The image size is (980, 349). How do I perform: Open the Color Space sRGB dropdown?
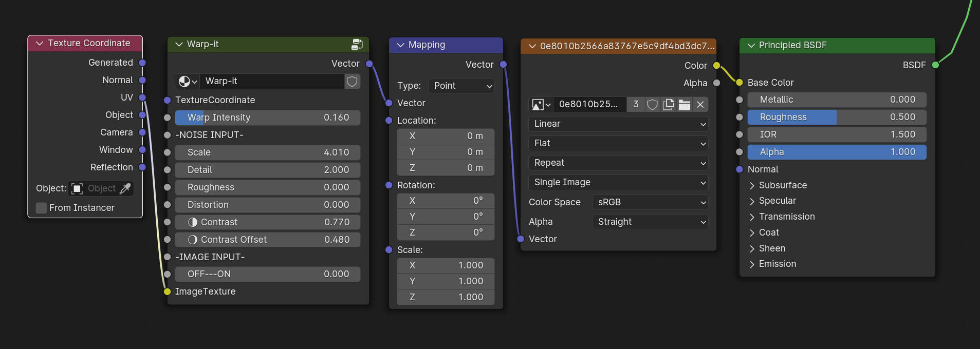pyautogui.click(x=650, y=202)
